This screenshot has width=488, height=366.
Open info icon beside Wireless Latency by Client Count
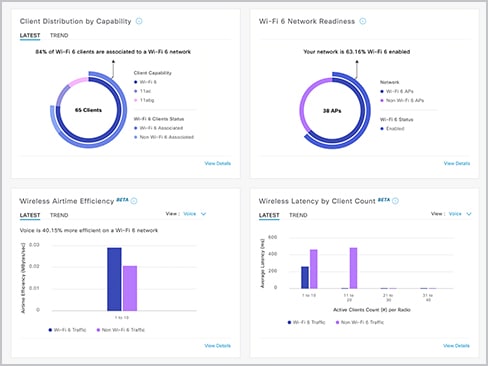(x=395, y=201)
